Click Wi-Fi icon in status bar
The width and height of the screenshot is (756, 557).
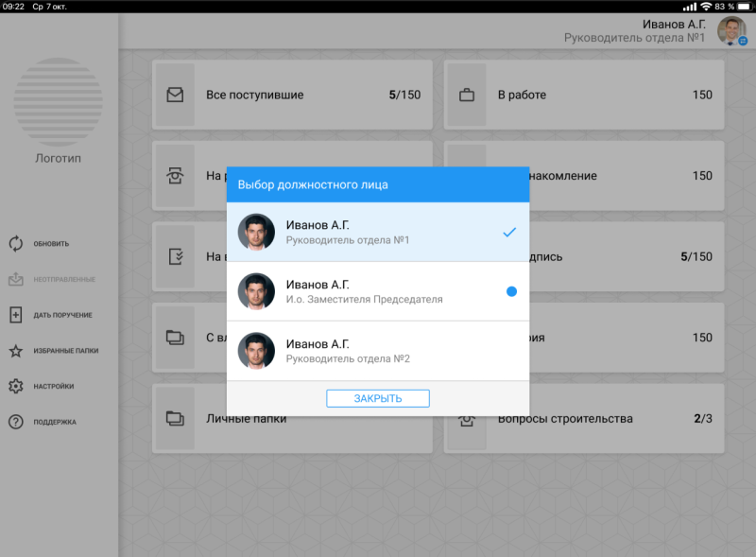pos(706,7)
